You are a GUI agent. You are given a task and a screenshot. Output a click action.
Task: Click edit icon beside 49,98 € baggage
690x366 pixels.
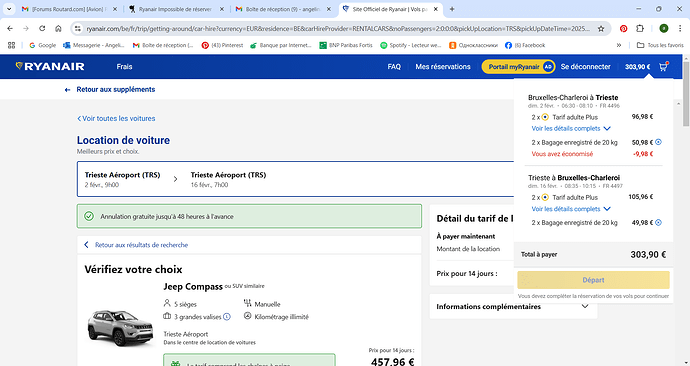tap(658, 223)
